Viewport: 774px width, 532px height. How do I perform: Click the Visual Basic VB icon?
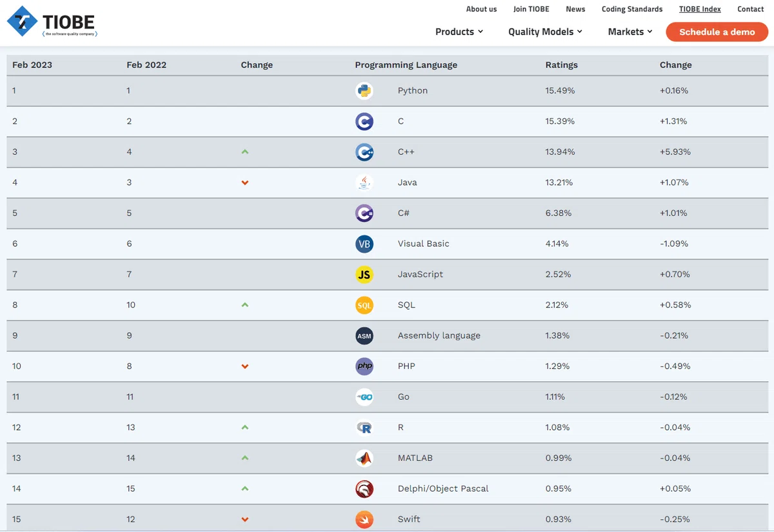click(x=364, y=244)
